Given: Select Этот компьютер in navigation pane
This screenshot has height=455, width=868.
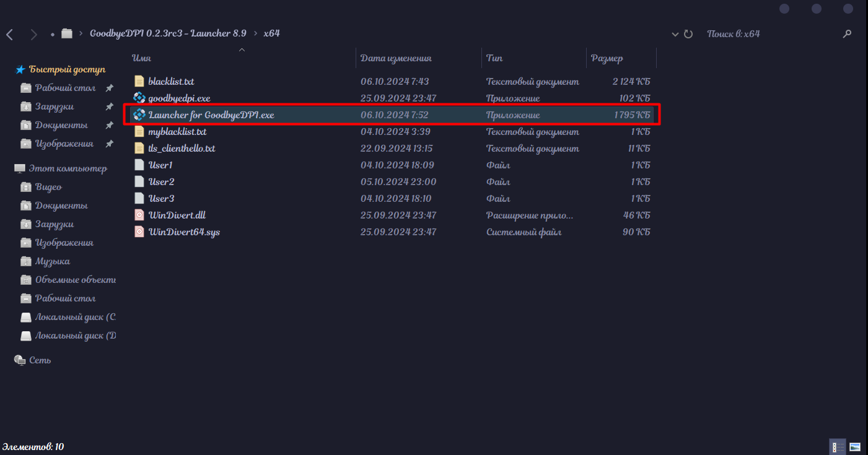Looking at the screenshot, I should 68,168.
